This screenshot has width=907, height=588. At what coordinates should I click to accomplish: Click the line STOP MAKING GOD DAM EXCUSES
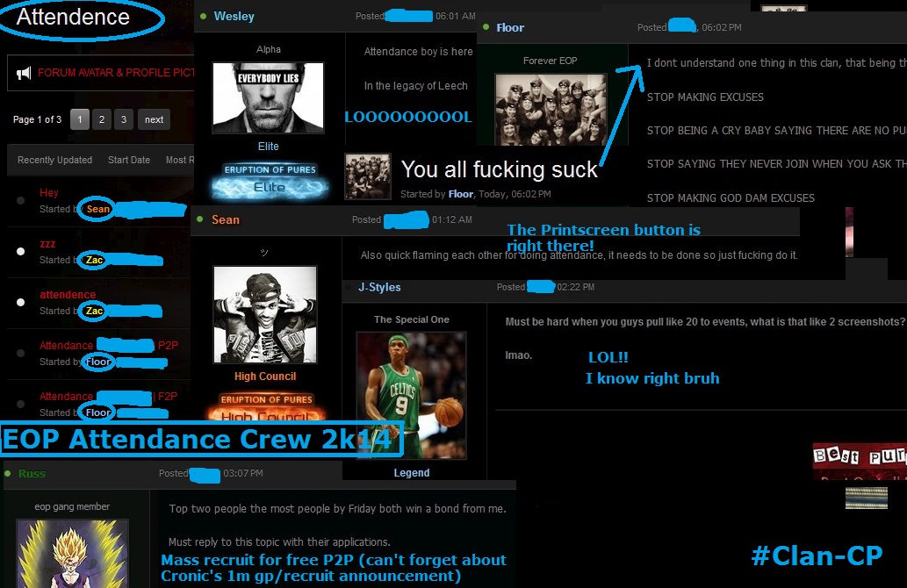(x=731, y=197)
